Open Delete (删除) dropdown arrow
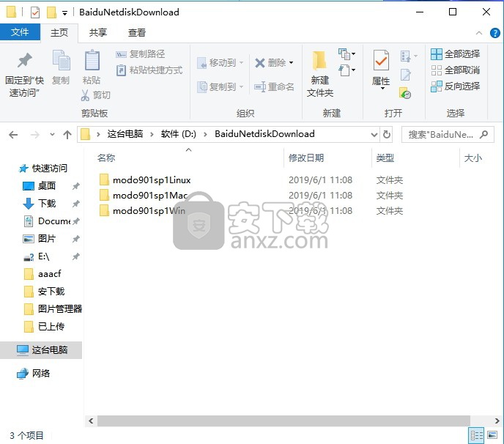504x444 pixels. coord(292,63)
